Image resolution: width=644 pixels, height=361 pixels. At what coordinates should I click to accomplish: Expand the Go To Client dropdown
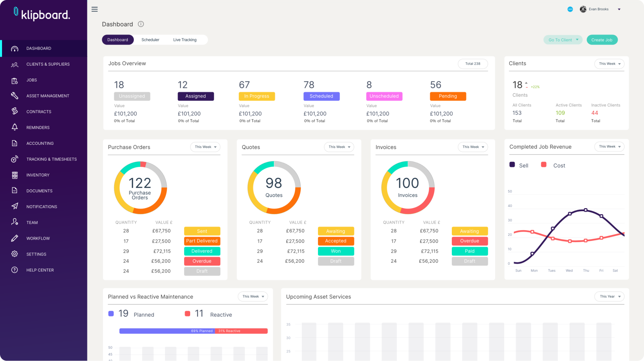[563, 40]
